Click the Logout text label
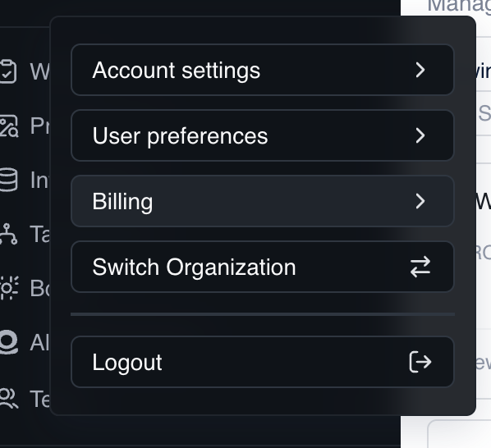The height and width of the screenshot is (448, 491). click(127, 363)
